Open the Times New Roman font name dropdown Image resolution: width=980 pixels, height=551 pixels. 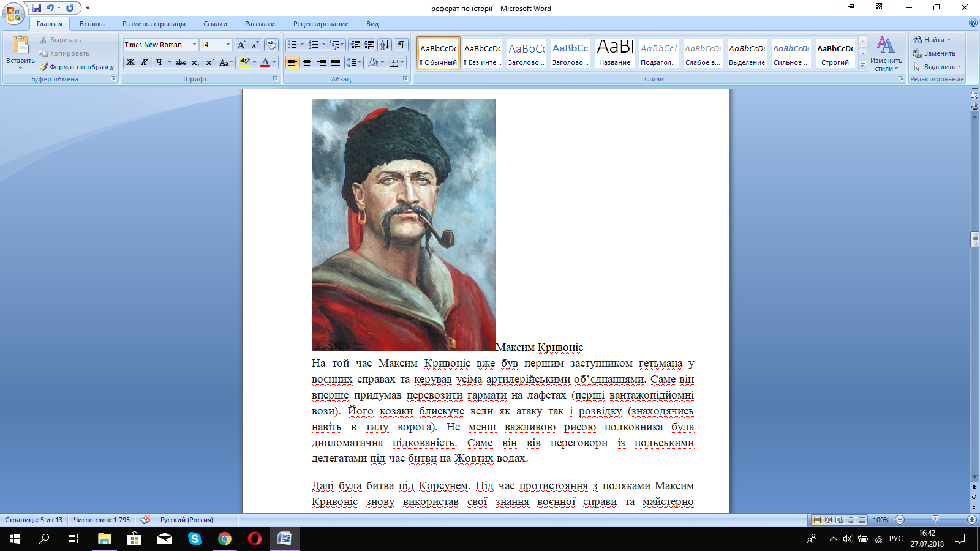(194, 45)
